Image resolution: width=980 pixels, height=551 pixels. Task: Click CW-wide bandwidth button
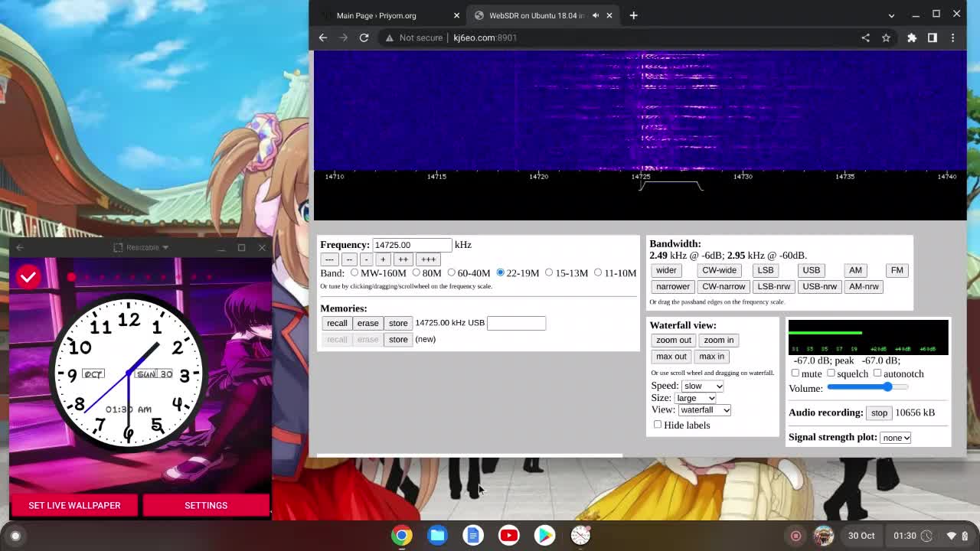coord(719,270)
